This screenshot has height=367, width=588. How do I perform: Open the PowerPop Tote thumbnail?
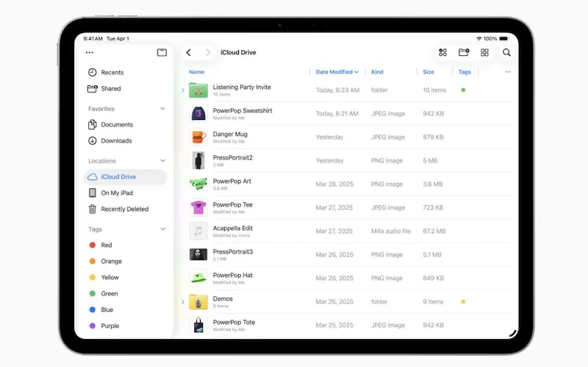[198, 325]
